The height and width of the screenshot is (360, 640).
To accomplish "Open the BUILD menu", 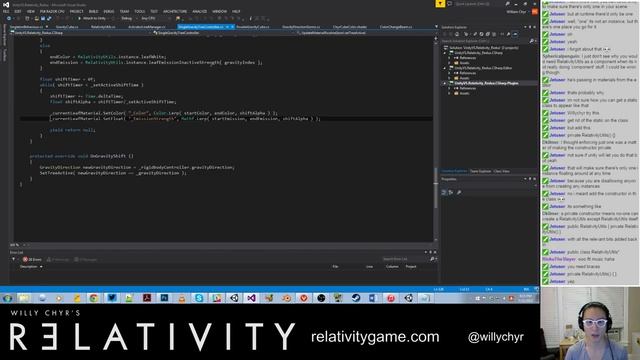I will (93, 11).
